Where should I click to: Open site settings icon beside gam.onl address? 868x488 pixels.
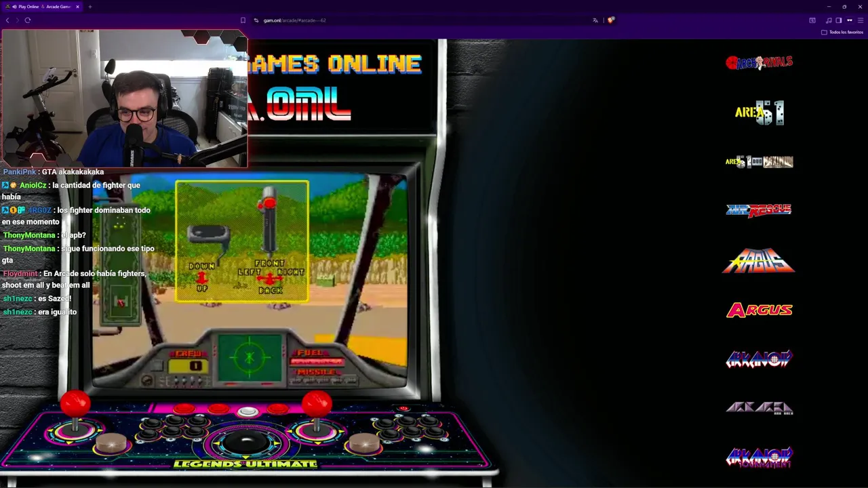point(256,20)
